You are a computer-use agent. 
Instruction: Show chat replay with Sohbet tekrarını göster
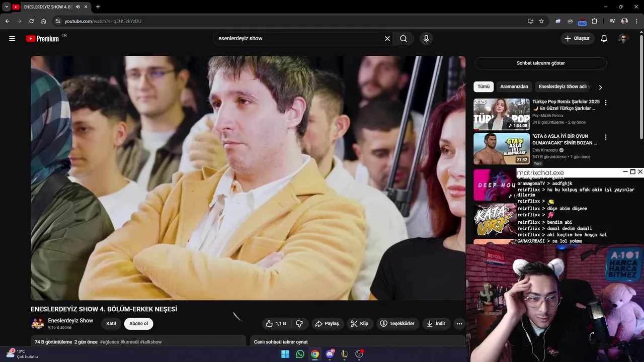click(541, 63)
